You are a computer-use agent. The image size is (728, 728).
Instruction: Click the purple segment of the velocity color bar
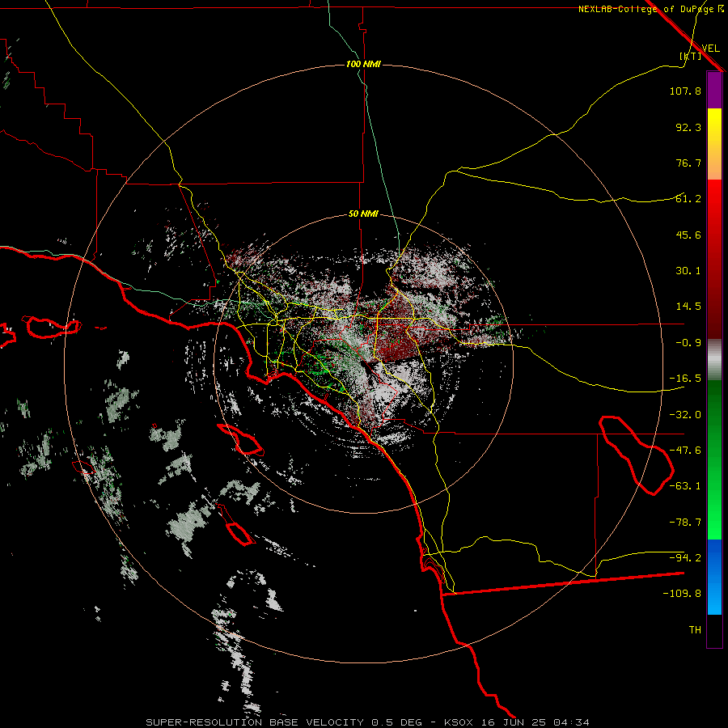(x=714, y=91)
